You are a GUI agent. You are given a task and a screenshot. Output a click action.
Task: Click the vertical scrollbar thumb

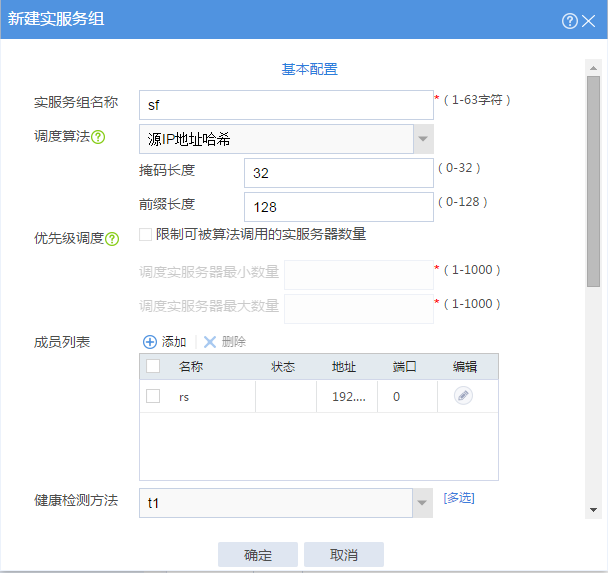pyautogui.click(x=593, y=181)
